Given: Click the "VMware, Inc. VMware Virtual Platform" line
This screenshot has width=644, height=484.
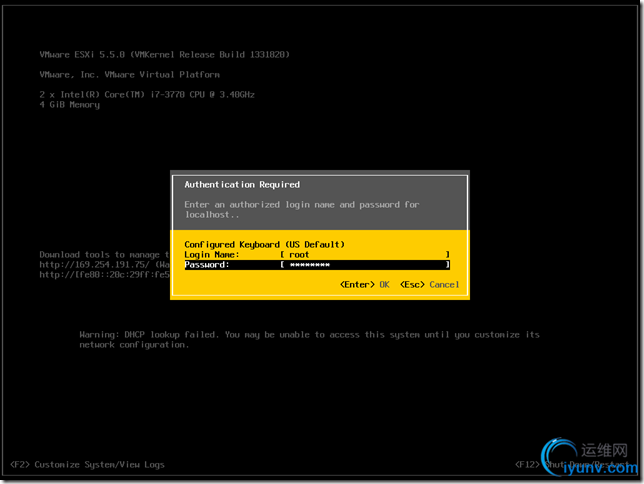Looking at the screenshot, I should pyautogui.click(x=130, y=75).
